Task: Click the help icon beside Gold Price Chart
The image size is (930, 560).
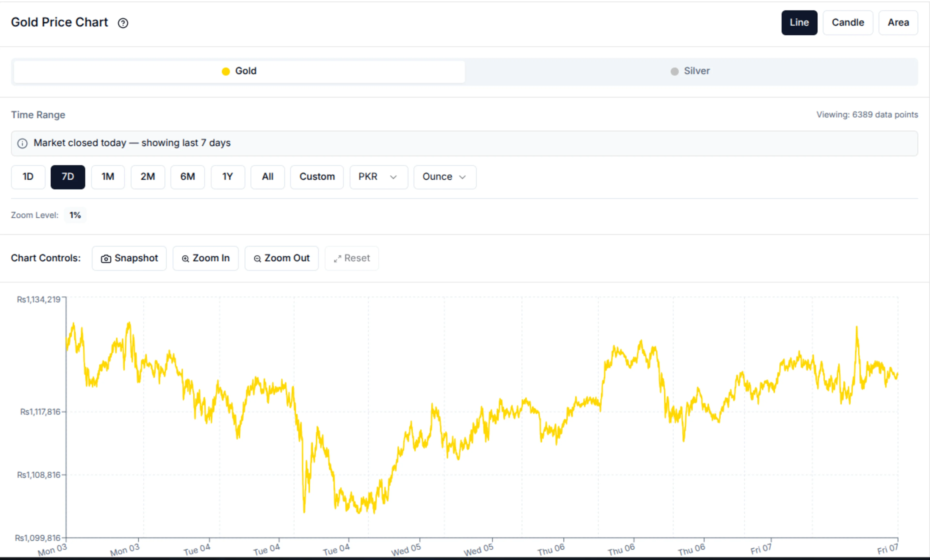Action: coord(123,23)
